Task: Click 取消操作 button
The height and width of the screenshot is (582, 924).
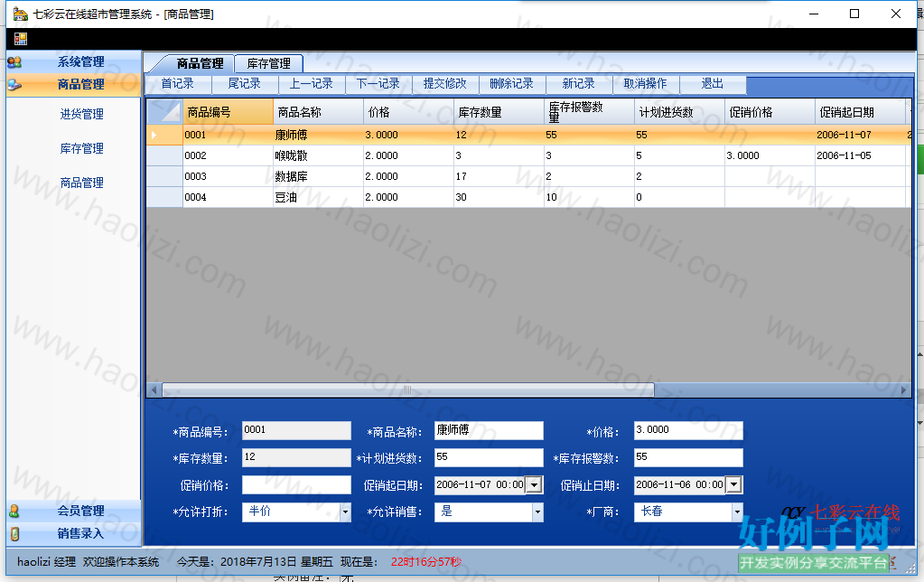Action: click(646, 84)
